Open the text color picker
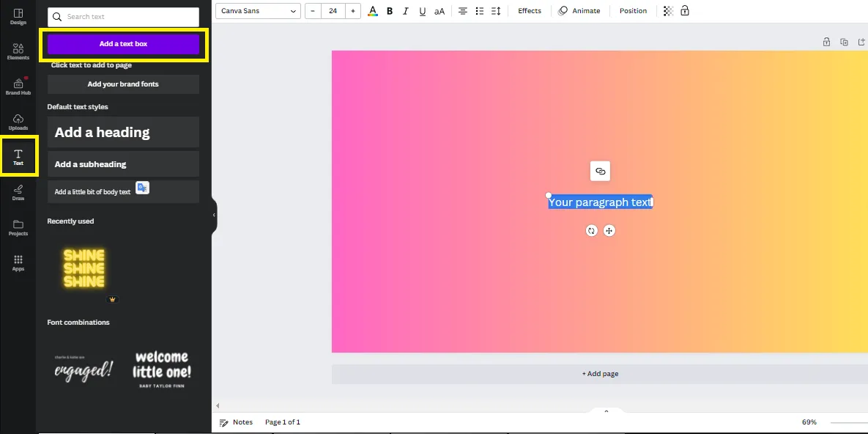The width and height of the screenshot is (868, 434). [373, 10]
